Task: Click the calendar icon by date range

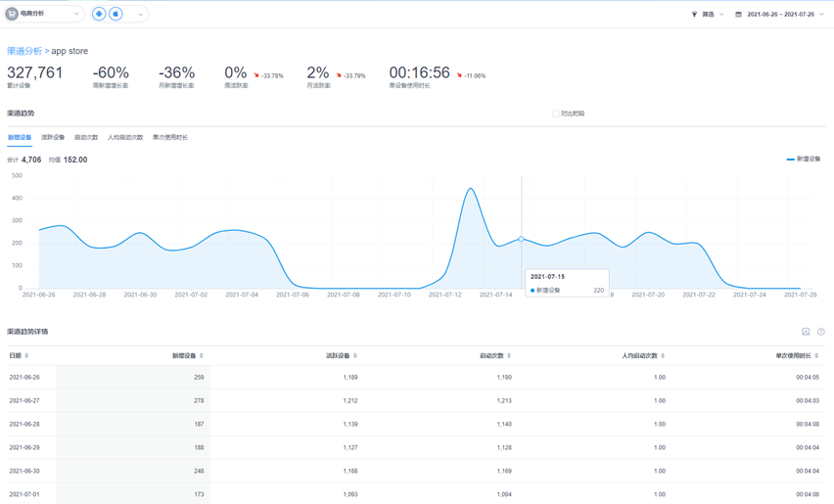Action: pyautogui.click(x=738, y=15)
